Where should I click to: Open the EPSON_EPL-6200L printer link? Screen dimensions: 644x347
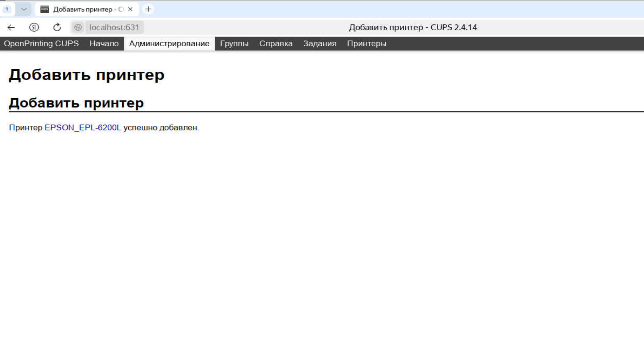click(x=83, y=128)
